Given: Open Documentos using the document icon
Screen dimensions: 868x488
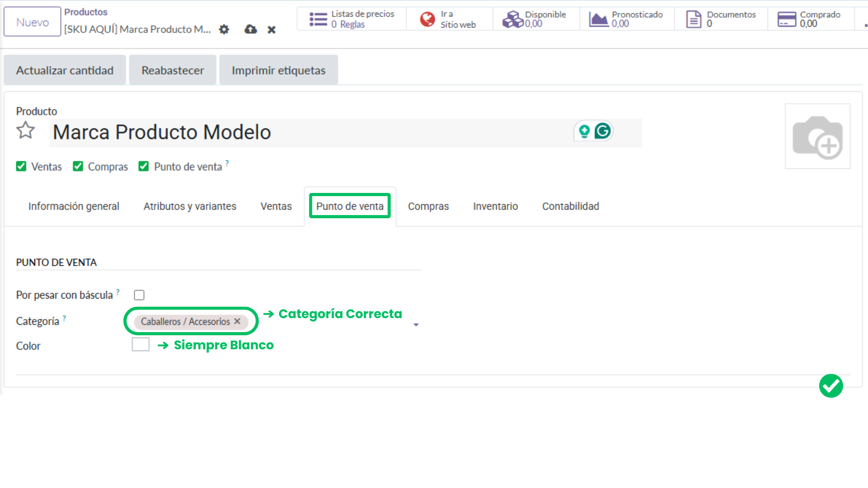Looking at the screenshot, I should [693, 19].
